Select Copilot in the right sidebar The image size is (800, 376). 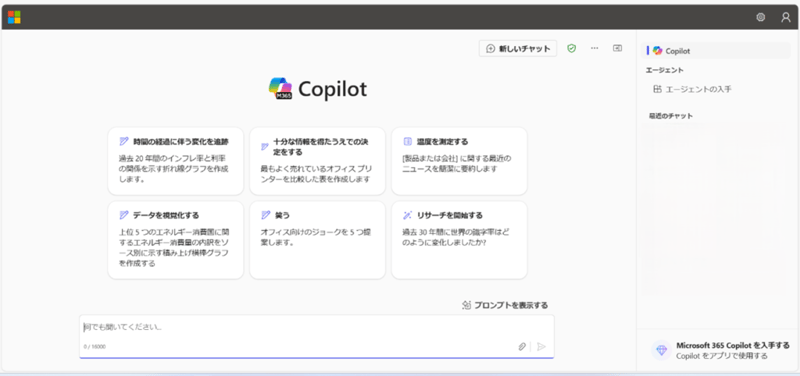(x=716, y=51)
